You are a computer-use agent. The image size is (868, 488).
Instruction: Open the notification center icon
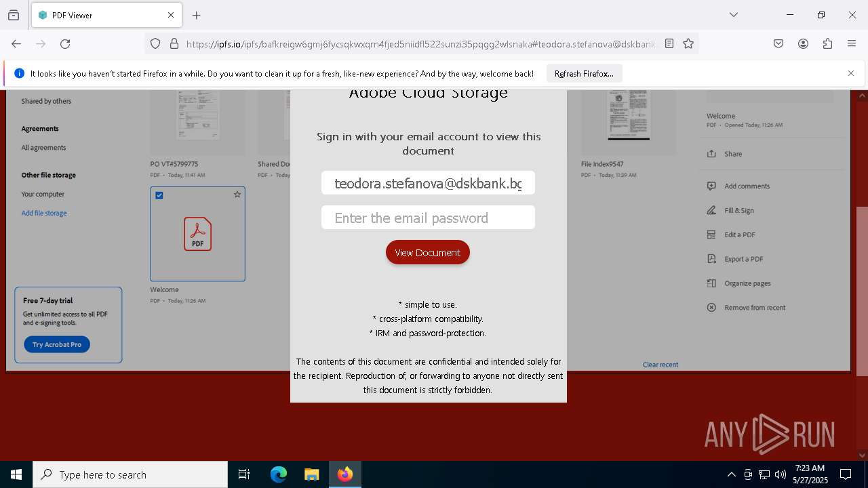tap(846, 474)
